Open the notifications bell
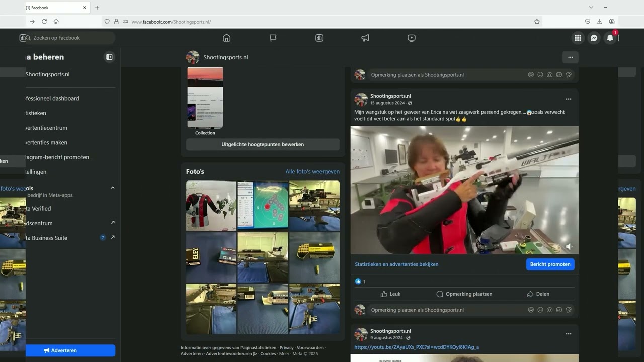This screenshot has width=644, height=362. (610, 38)
